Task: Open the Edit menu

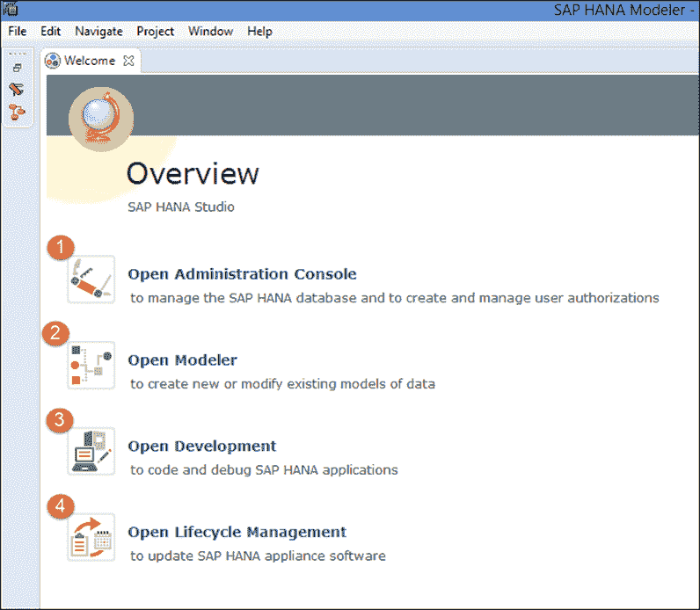Action: pyautogui.click(x=50, y=32)
